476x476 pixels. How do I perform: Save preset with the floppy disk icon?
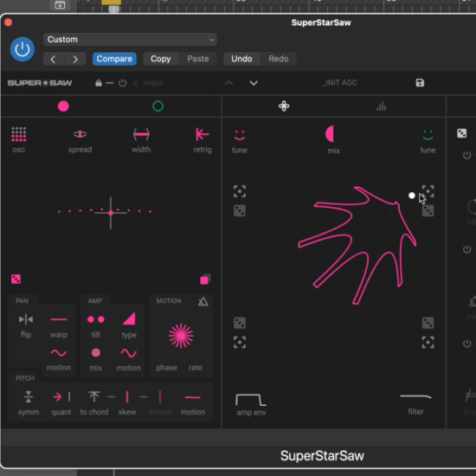(420, 82)
